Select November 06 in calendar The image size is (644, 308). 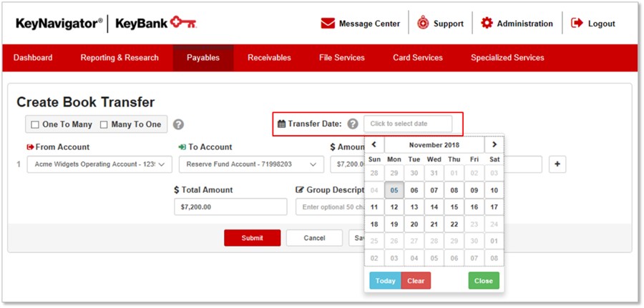click(414, 190)
